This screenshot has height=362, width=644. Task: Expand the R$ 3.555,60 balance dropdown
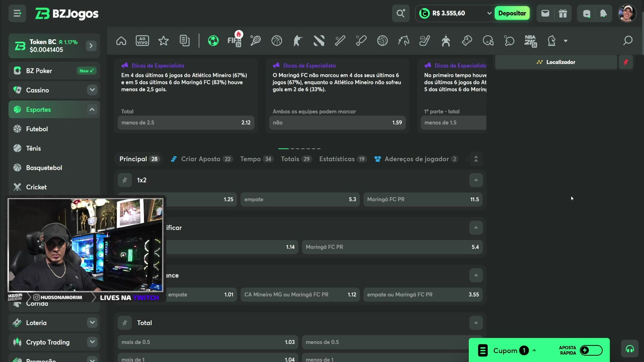[489, 13]
